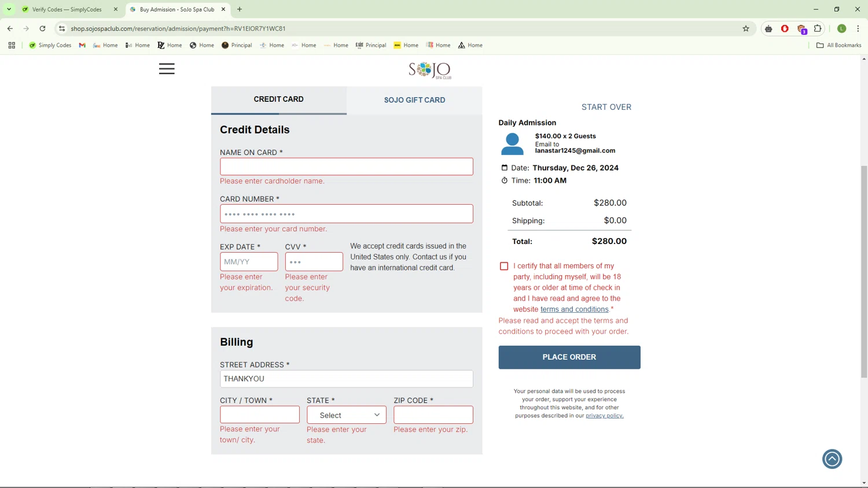
Task: Switch to the Credit Card tab
Action: coord(279,99)
